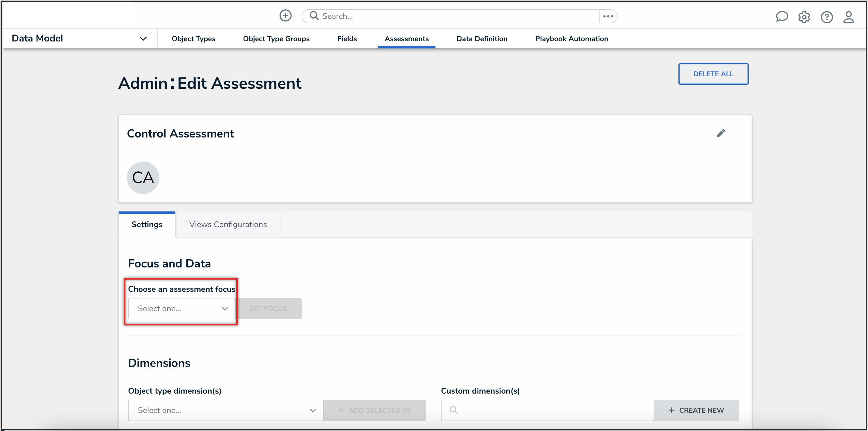
Task: Click the CA avatar circle
Action: [143, 178]
